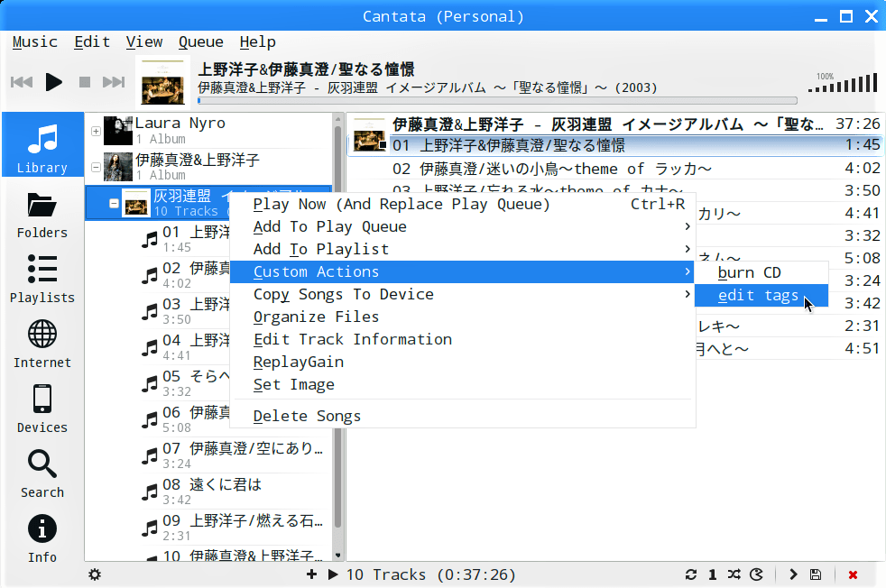Click the play queue album header cover
The image size is (886, 588).
[370, 135]
